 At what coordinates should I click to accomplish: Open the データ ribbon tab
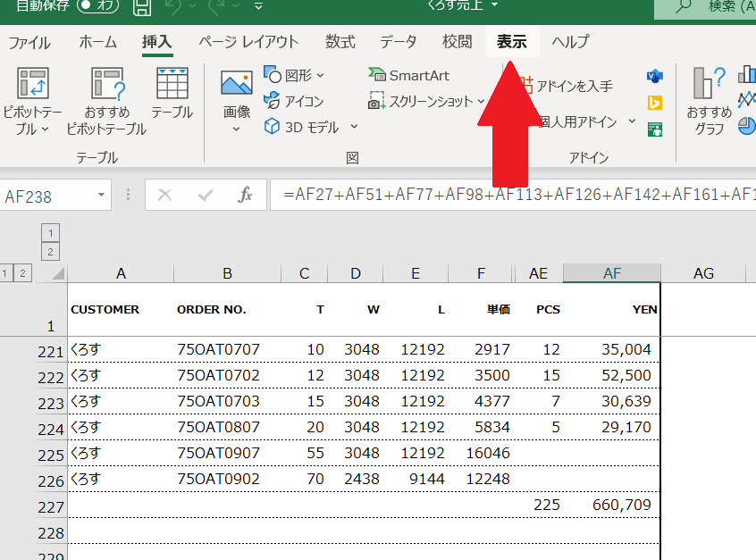coord(399,42)
